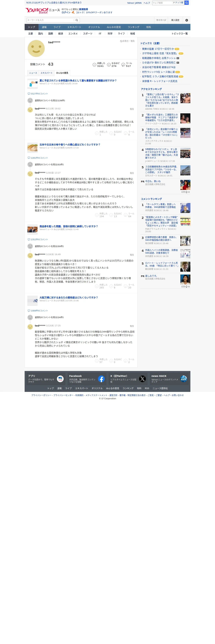215x644 pixels.
Task: Click RSS link in footer
Action: [147, 388]
